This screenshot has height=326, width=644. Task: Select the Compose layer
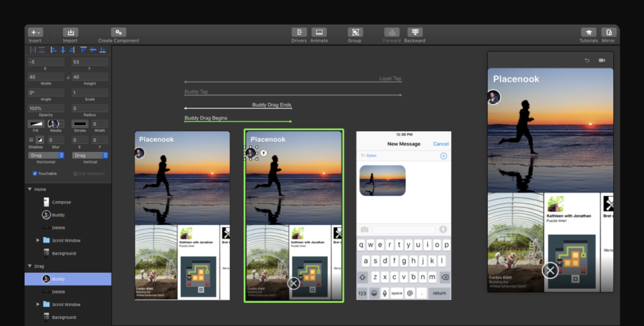61,202
